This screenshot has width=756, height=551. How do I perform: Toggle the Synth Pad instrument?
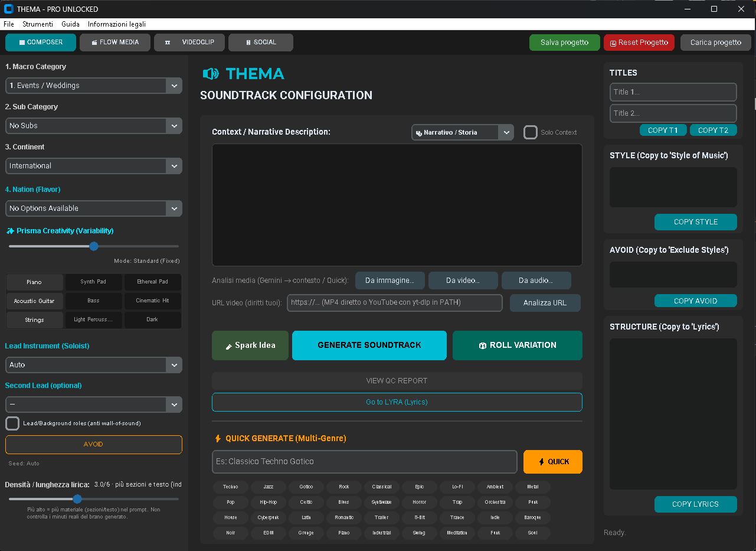[93, 282]
